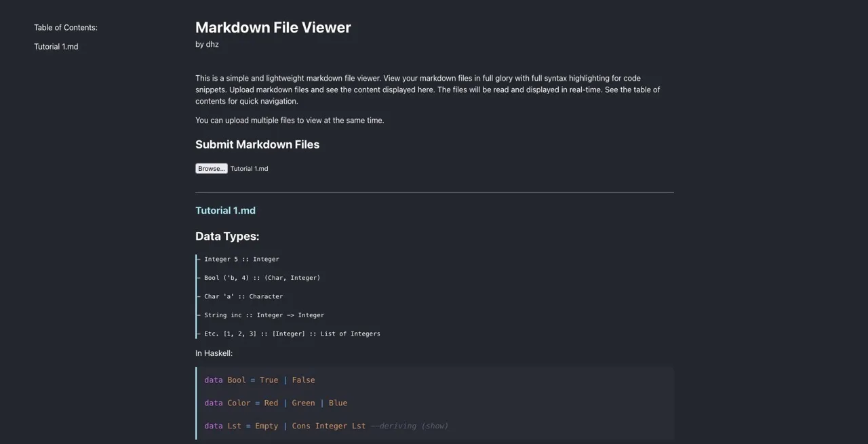Click the 'data Bool = True | False' code line
This screenshot has height=444, width=868.
(259, 380)
